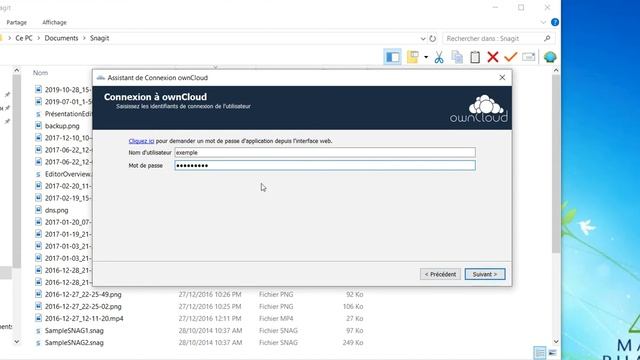Click the Refresh icon next to the address bar
Image resolution: width=640 pixels, height=360 pixels.
pyautogui.click(x=433, y=38)
